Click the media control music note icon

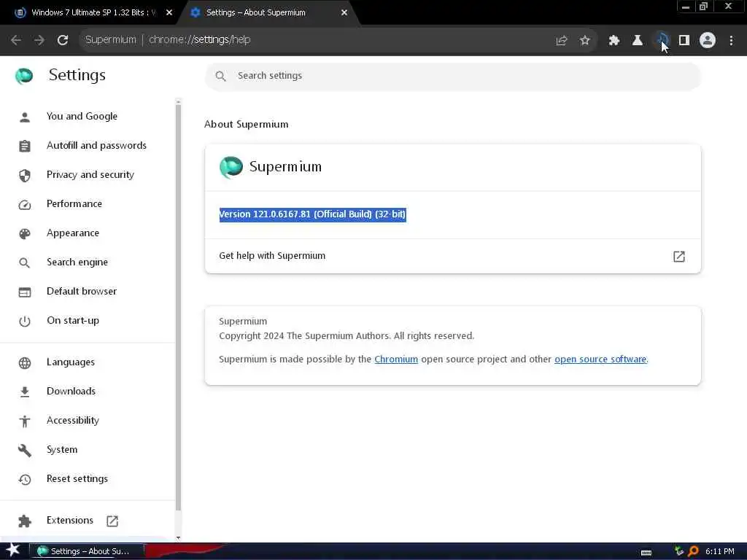661,41
